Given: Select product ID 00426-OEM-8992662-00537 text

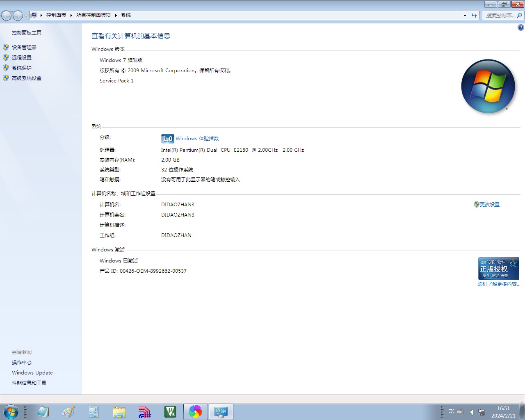Looking at the screenshot, I should point(153,271).
